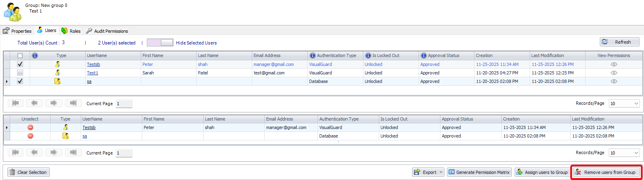
Task: Go to first page in lower grid
Action: click(x=15, y=152)
